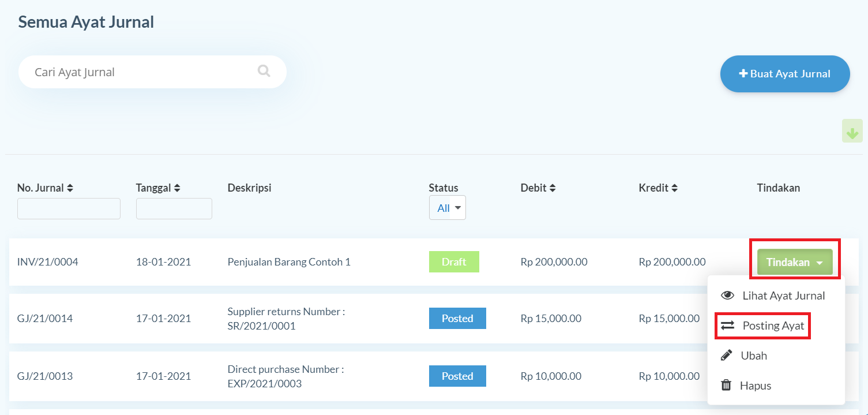
Task: Select Lihat Ayat Jurnal menu option
Action: coord(783,296)
